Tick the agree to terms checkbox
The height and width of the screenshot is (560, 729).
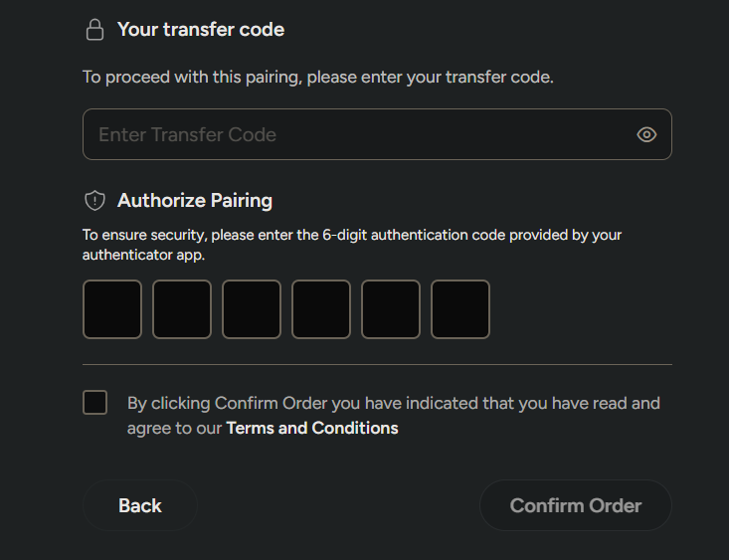pyautogui.click(x=94, y=402)
